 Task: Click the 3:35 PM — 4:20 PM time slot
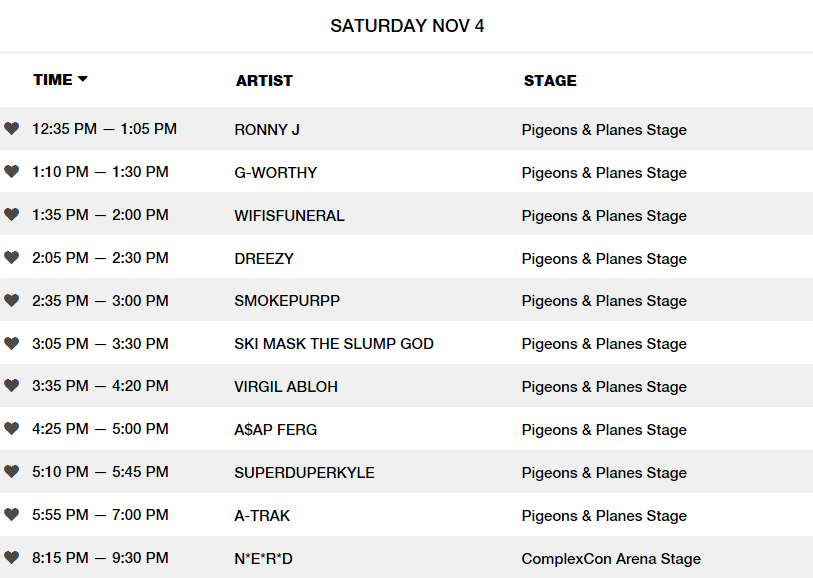tap(100, 386)
